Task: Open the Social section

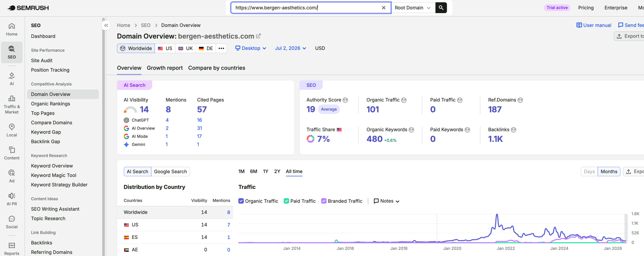Action: click(12, 222)
